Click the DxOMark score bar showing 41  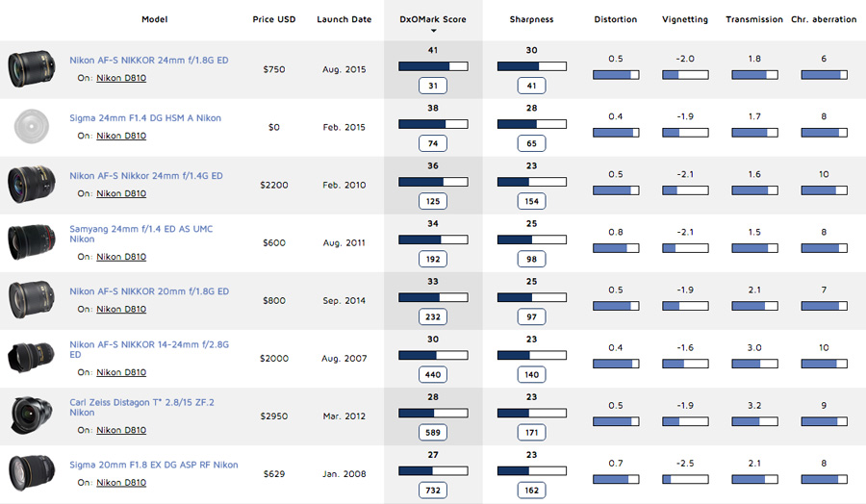pyautogui.click(x=433, y=66)
